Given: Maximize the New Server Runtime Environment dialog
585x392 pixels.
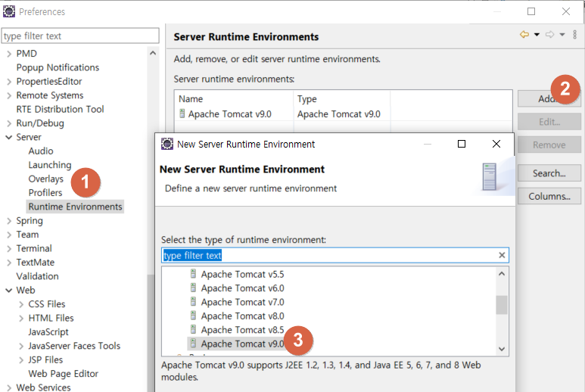Looking at the screenshot, I should coord(462,144).
